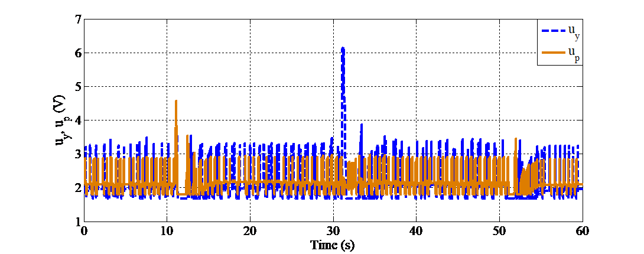Pick the orange spike's peak just after 50 s
Screen dimensions: 644x254
(516, 139)
